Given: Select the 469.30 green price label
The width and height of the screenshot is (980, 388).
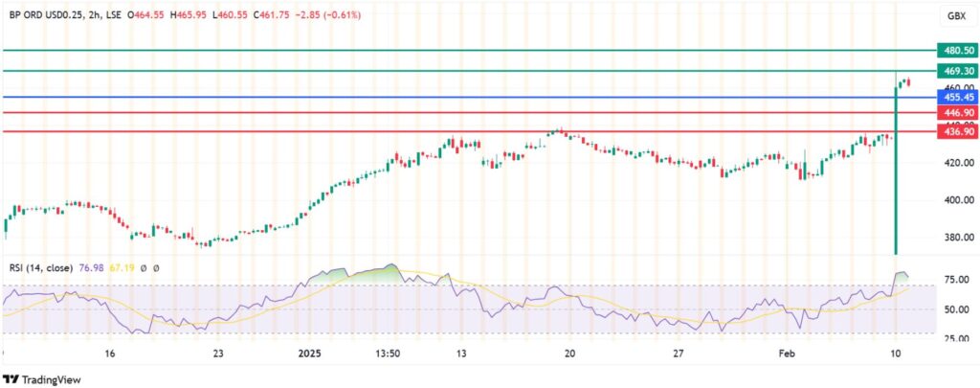Looking at the screenshot, I should tap(957, 71).
